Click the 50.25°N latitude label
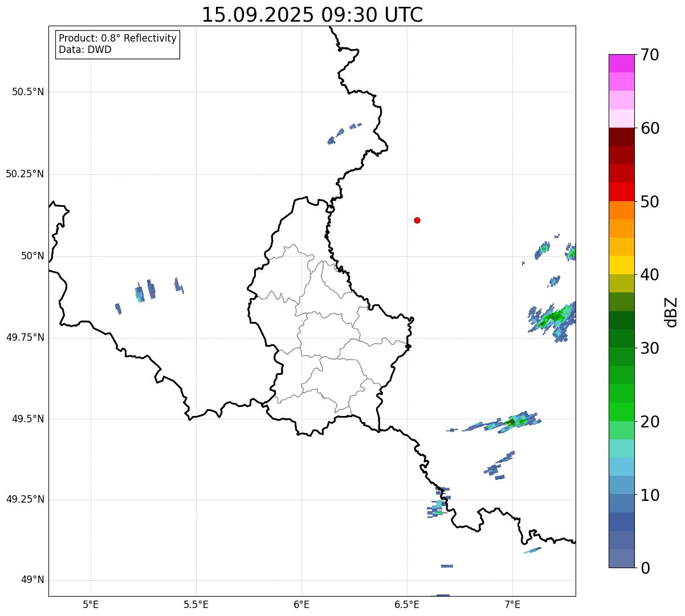Image resolution: width=685 pixels, height=616 pixels. 25,174
